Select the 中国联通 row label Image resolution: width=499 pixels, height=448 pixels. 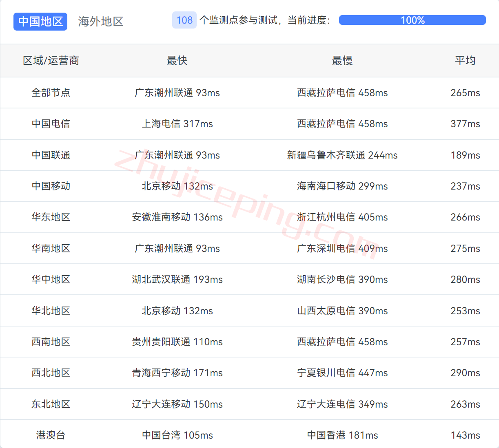[x=51, y=155]
